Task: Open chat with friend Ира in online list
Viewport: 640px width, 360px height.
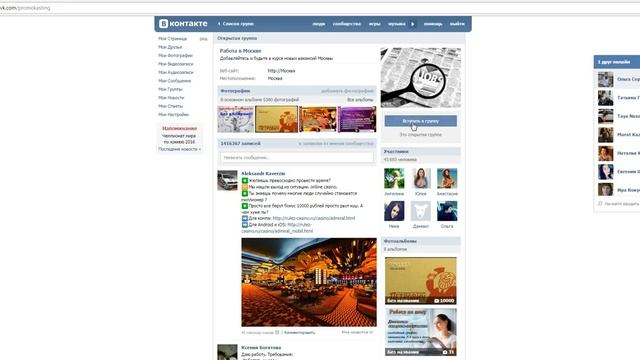Action: click(619, 190)
